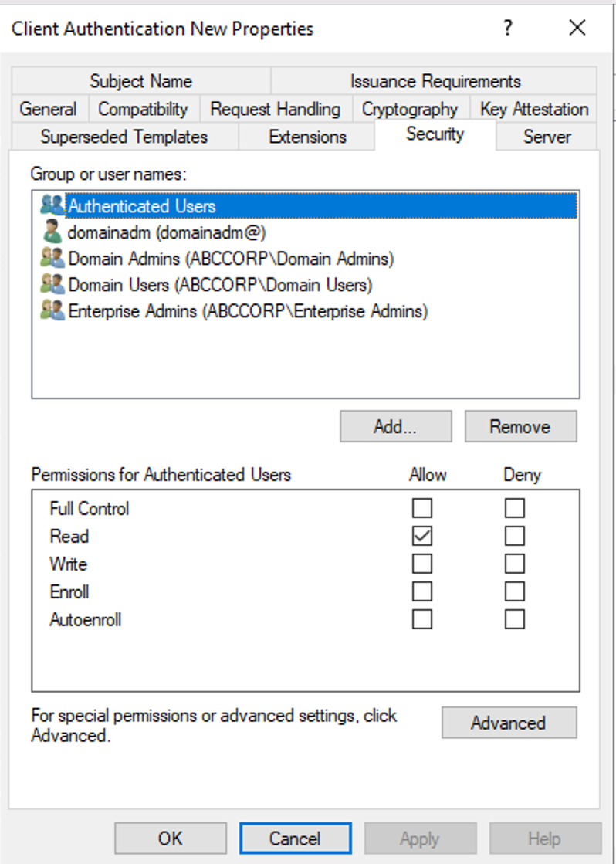616x864 pixels.
Task: Switch to the Subject Name tab
Action: point(140,81)
